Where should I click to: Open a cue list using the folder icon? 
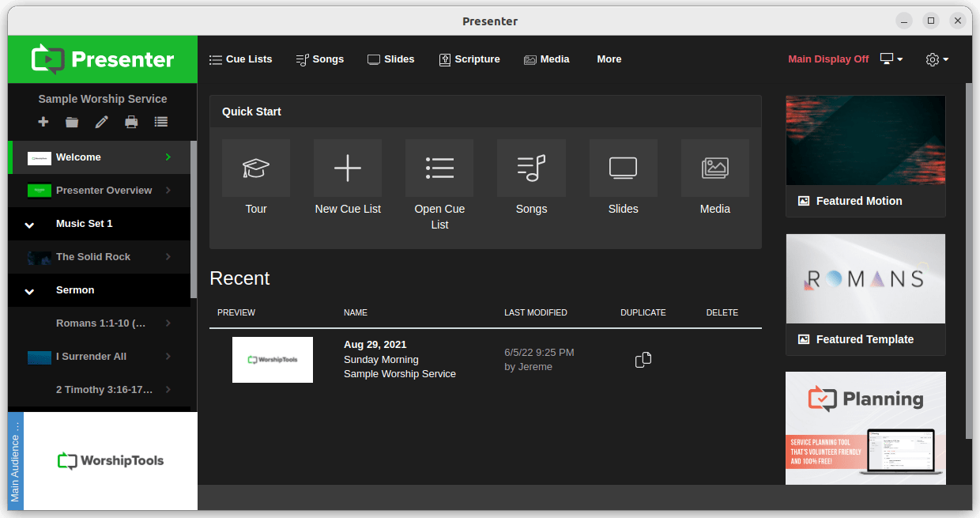(x=72, y=122)
